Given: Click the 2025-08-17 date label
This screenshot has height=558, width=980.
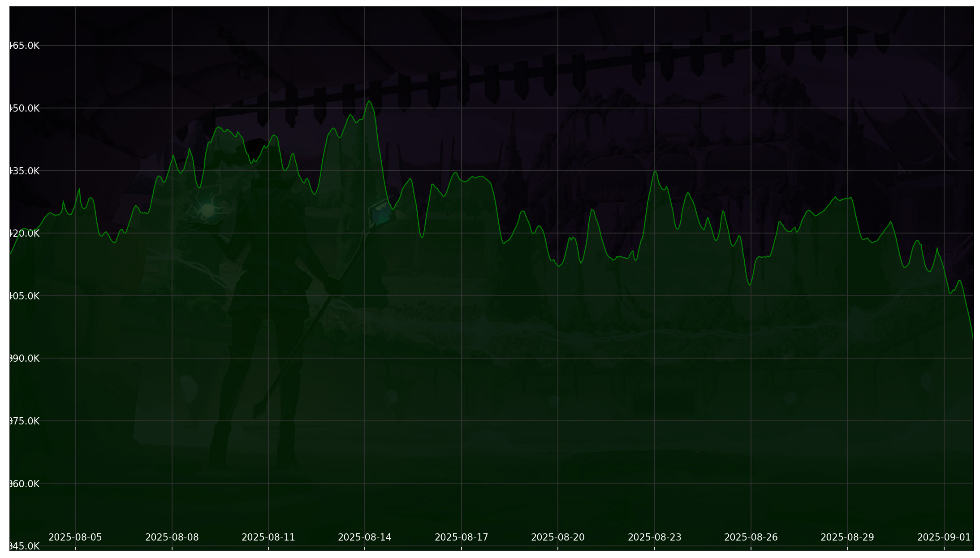Looking at the screenshot, I should tap(462, 536).
